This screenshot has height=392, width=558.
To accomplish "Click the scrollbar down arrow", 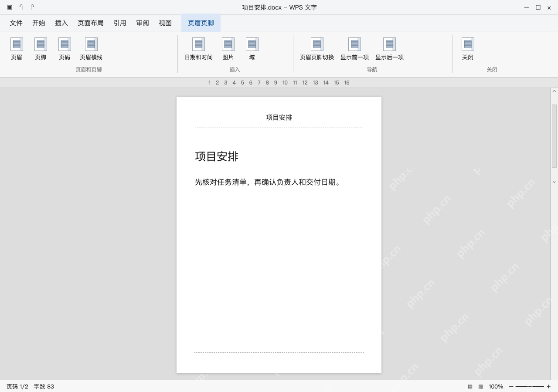I will click(x=554, y=182).
